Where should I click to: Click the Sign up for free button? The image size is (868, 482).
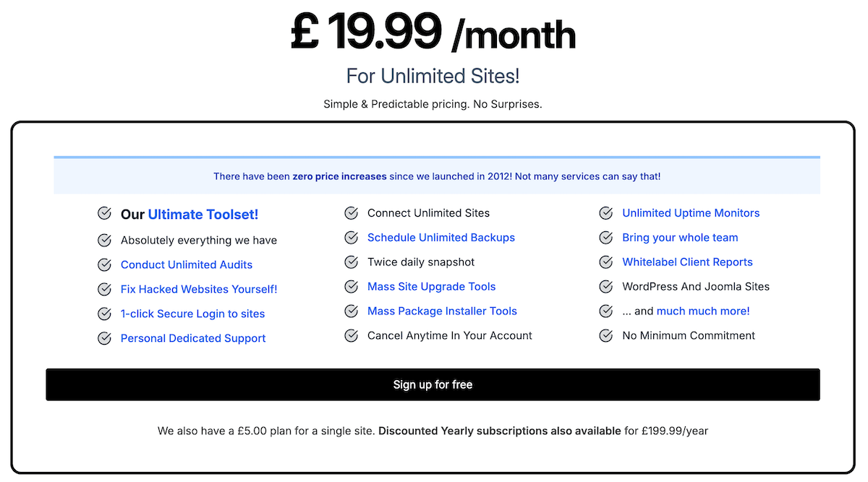click(x=433, y=384)
